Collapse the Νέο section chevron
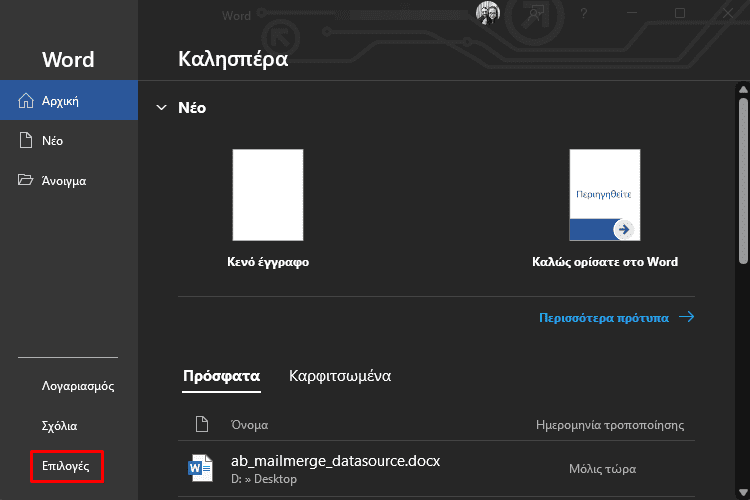The width and height of the screenshot is (750, 500). [162, 108]
